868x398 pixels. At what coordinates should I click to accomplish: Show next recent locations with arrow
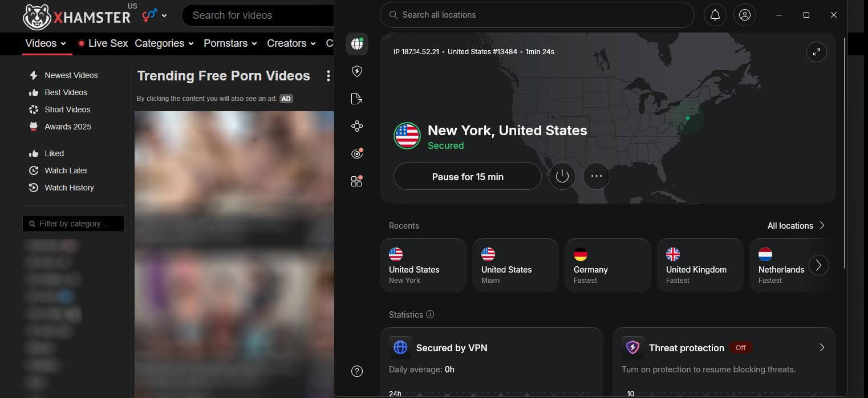819,265
